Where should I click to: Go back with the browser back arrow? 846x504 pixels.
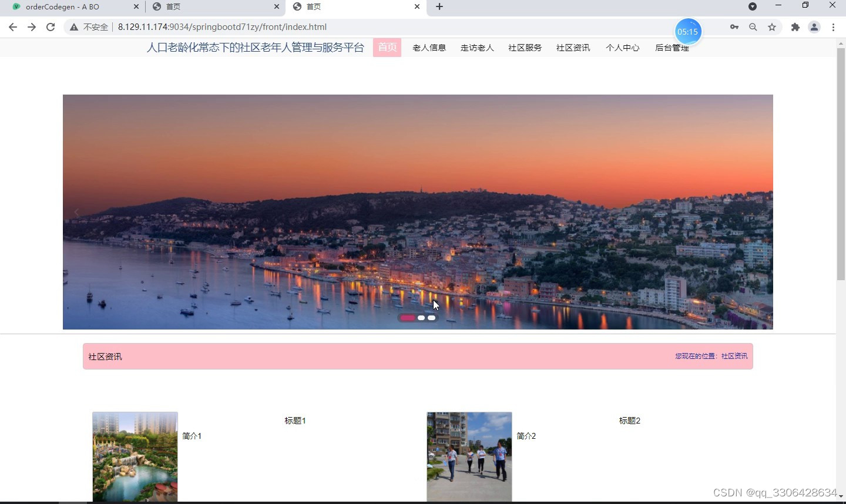13,27
